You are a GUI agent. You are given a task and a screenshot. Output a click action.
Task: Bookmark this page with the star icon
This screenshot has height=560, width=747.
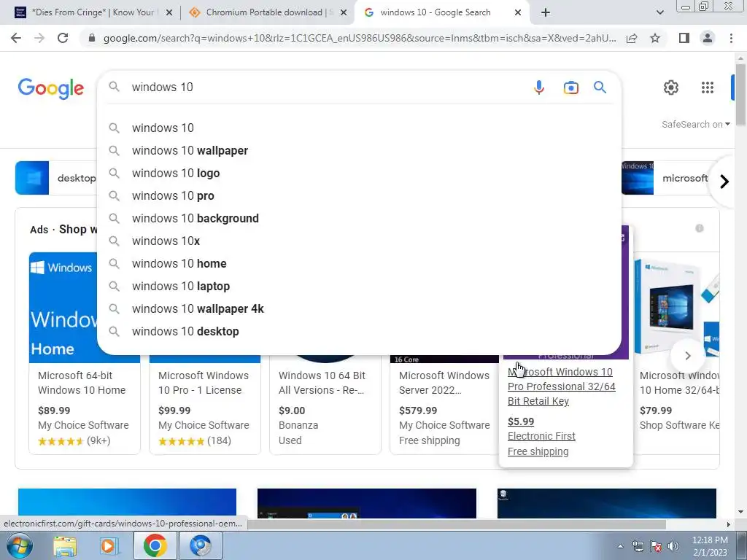pyautogui.click(x=655, y=38)
